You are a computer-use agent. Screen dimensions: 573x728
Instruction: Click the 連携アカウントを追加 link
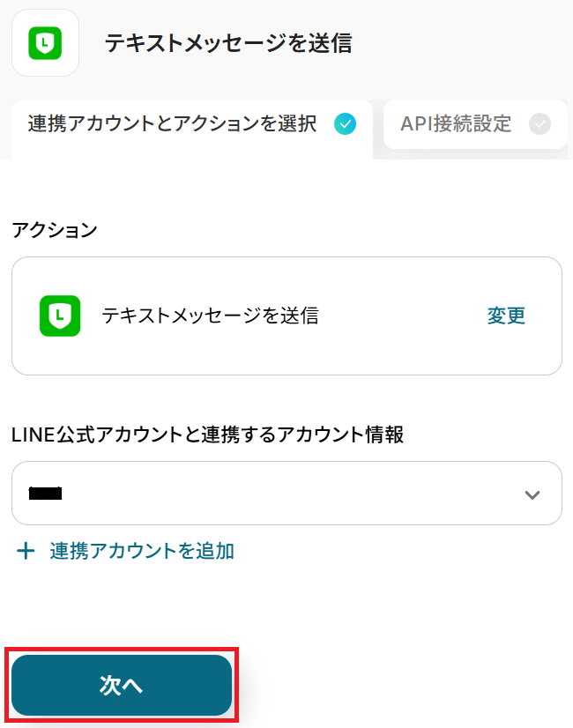[x=142, y=552]
